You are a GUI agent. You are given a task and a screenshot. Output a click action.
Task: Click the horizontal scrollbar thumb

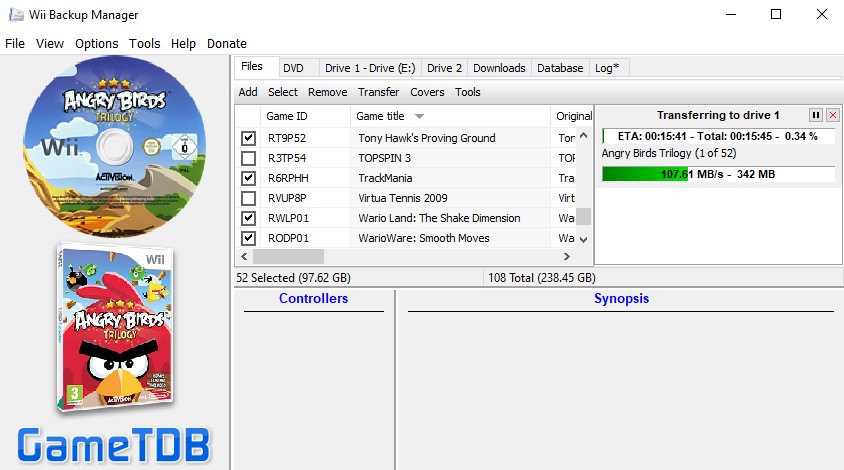289,256
